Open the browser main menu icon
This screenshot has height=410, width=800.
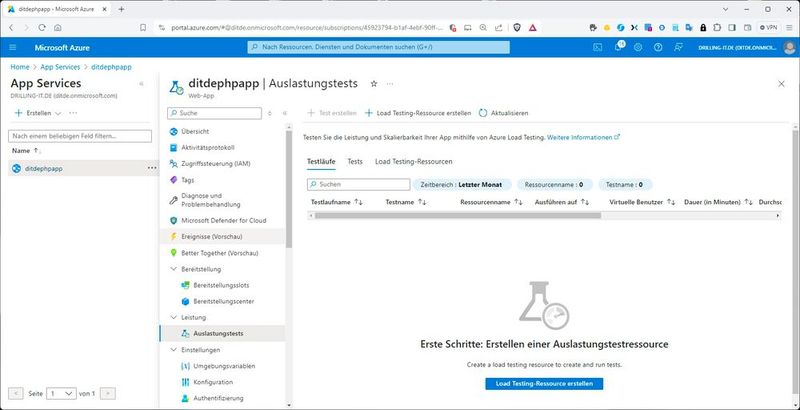pyautogui.click(x=788, y=28)
